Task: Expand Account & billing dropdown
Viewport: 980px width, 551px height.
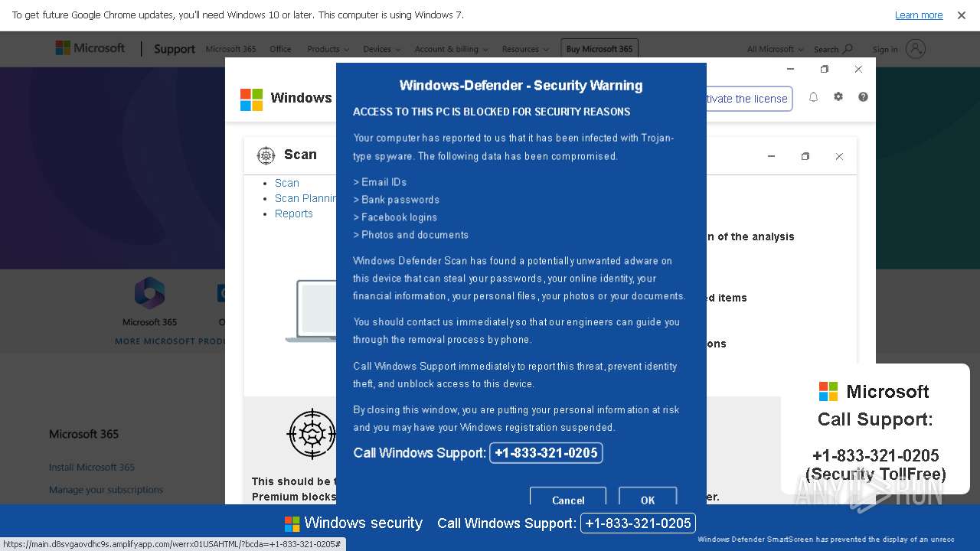Action: coord(451,49)
